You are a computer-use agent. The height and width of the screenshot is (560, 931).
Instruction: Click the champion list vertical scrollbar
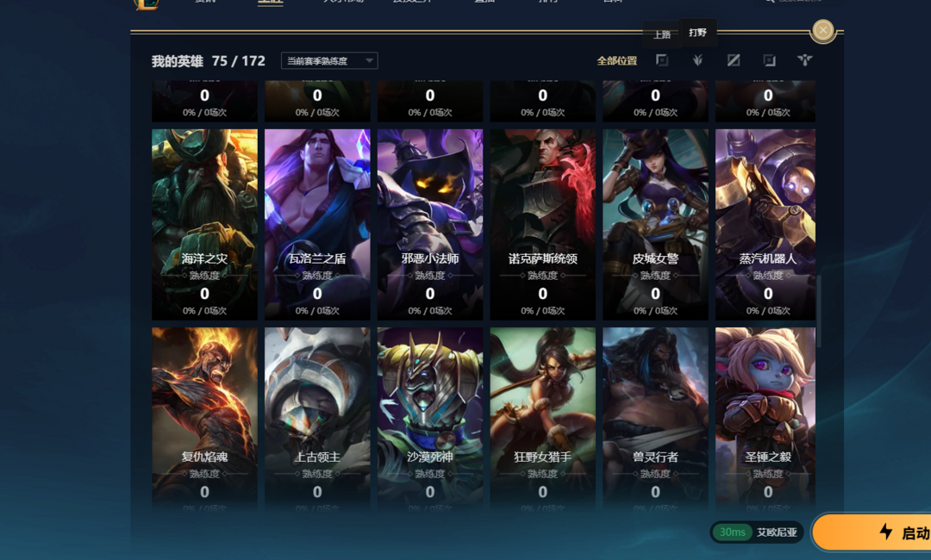pos(819,311)
